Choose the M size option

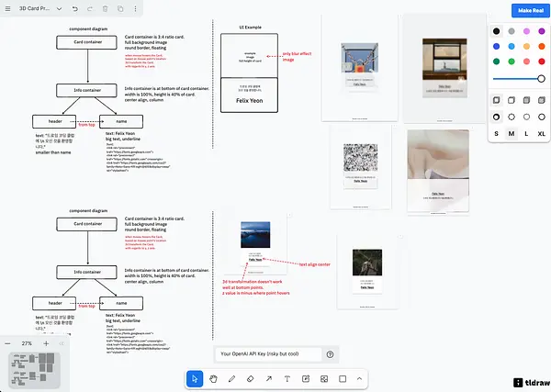coord(512,133)
